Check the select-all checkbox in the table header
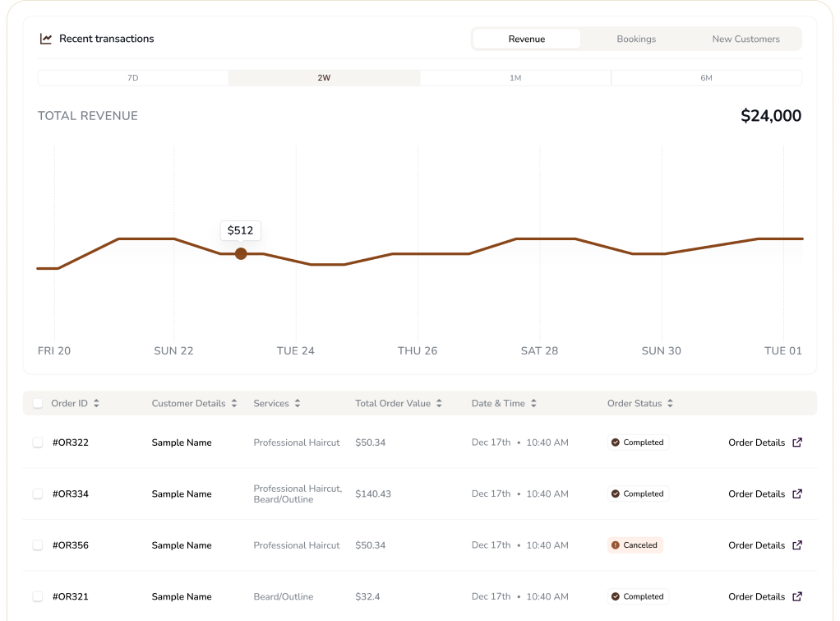 click(38, 403)
